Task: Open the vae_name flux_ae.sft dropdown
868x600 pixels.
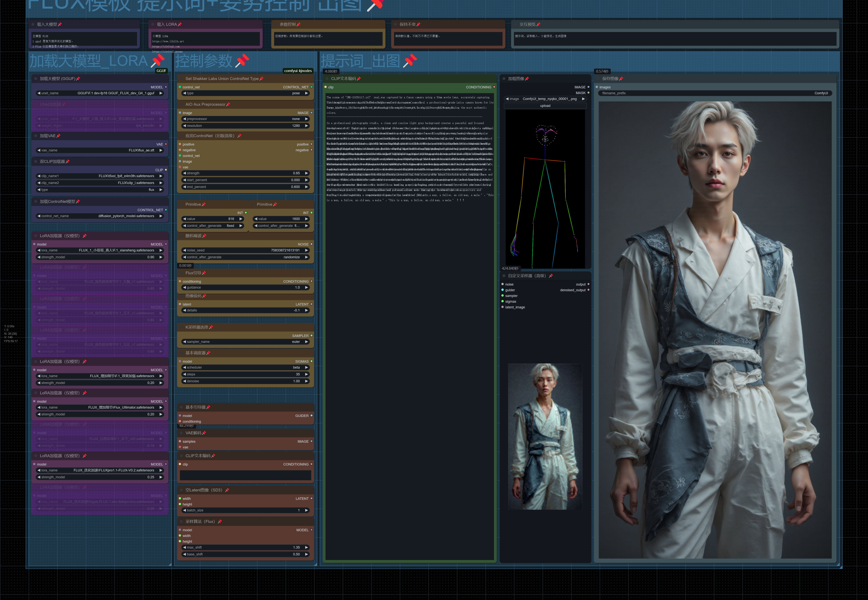Action: [100, 150]
